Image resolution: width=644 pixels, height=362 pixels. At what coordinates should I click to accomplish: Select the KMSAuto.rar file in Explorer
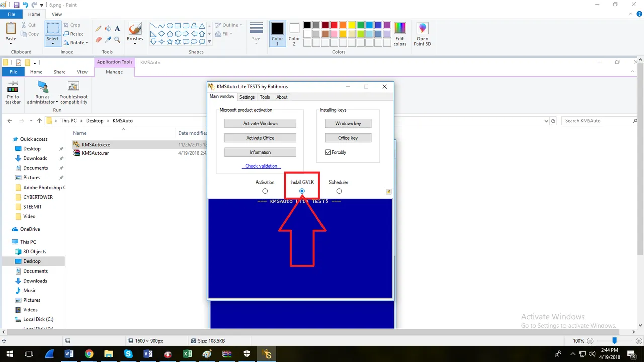coord(95,153)
